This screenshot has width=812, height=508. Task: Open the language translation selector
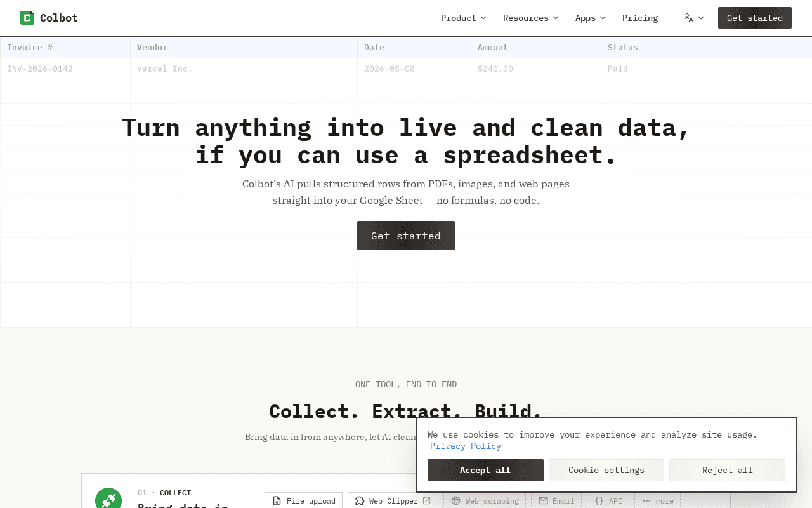point(694,18)
